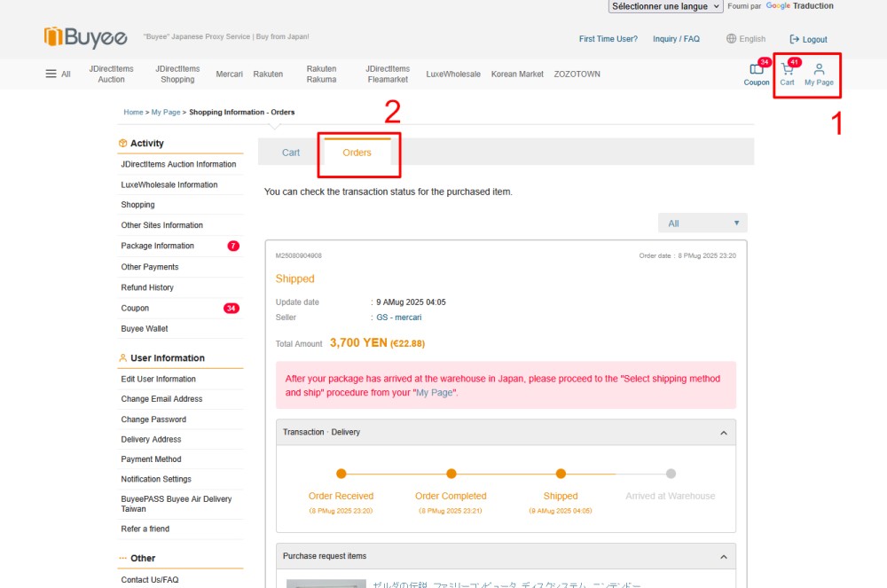Open Mercari in the navigation bar

point(229,74)
